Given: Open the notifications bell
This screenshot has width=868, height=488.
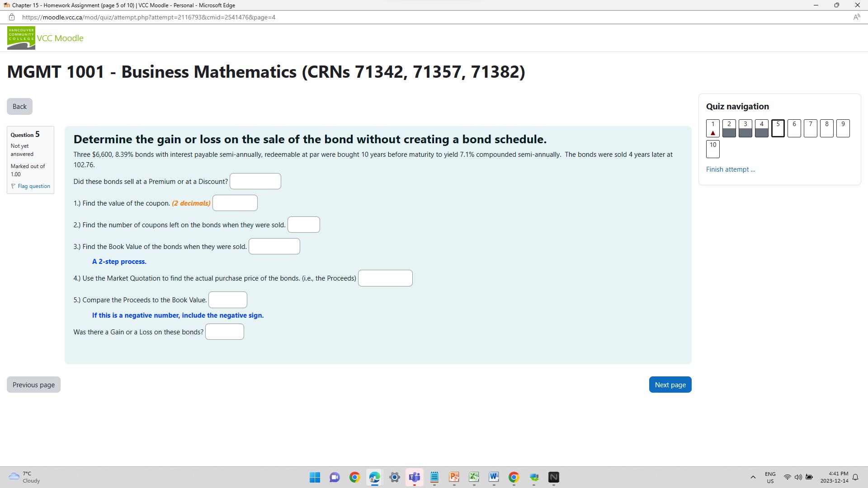Looking at the screenshot, I should coord(855,477).
